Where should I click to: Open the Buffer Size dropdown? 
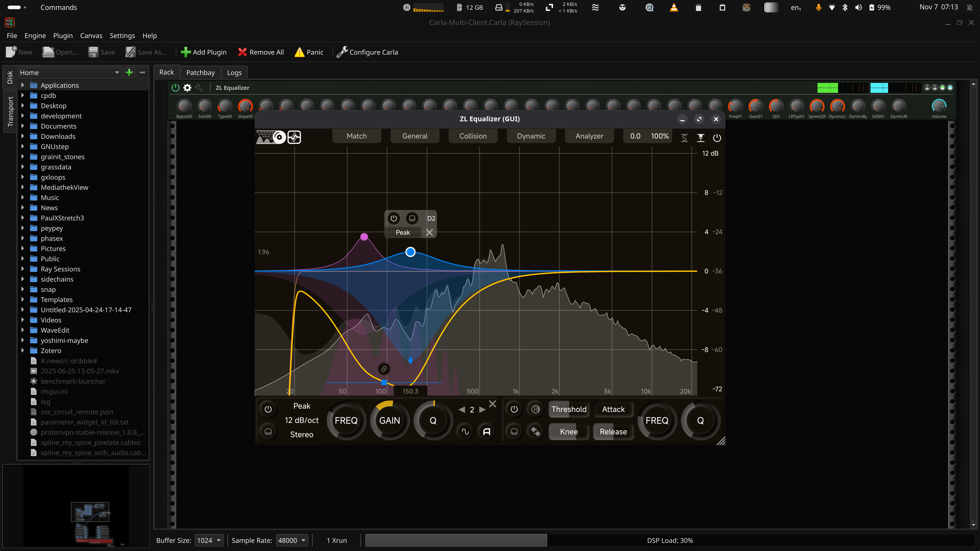pos(209,540)
